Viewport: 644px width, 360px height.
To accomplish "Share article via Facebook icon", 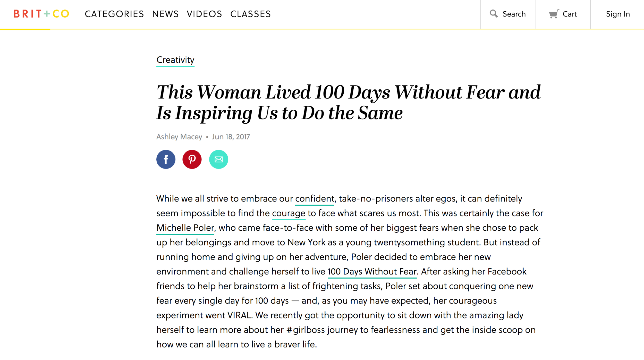I will click(166, 159).
